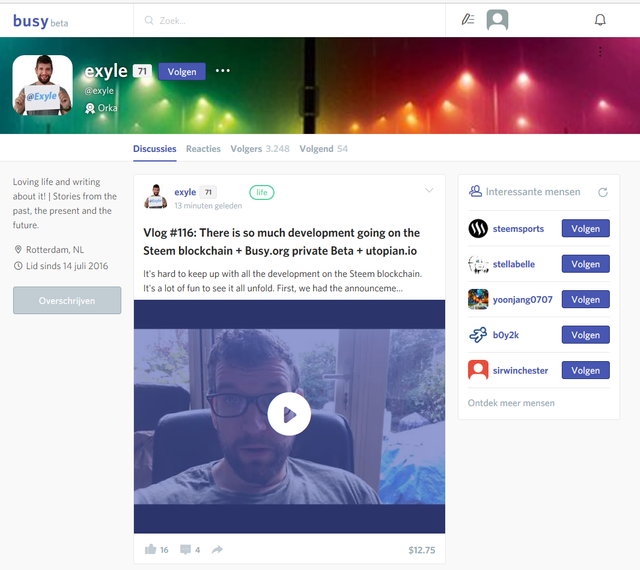Follow exyle with the header Volgen button
This screenshot has height=570, width=640.
(182, 71)
